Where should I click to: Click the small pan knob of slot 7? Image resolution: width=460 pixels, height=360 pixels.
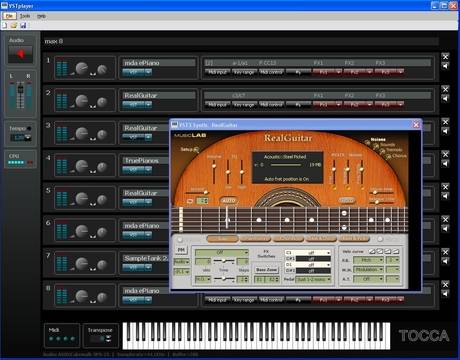[x=102, y=265]
